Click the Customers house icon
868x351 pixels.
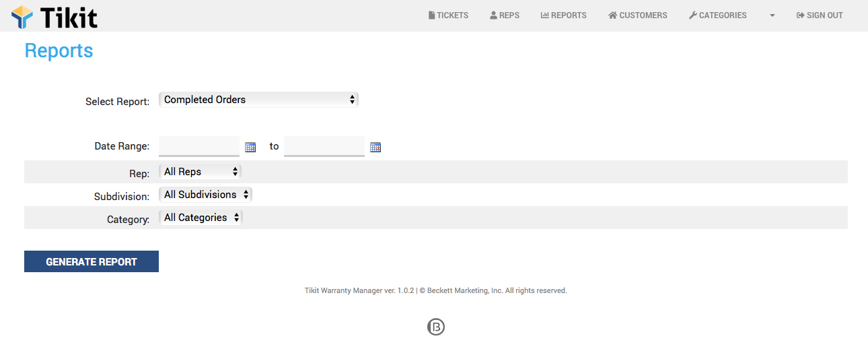point(612,15)
